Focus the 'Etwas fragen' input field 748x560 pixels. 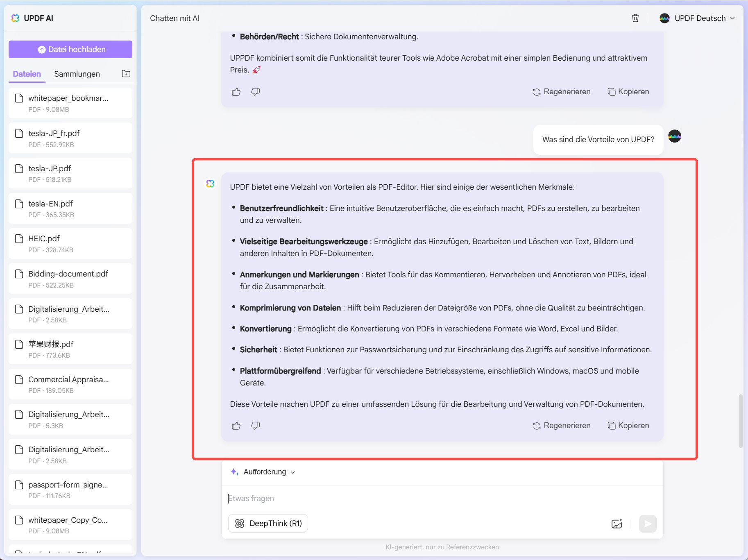tap(442, 499)
